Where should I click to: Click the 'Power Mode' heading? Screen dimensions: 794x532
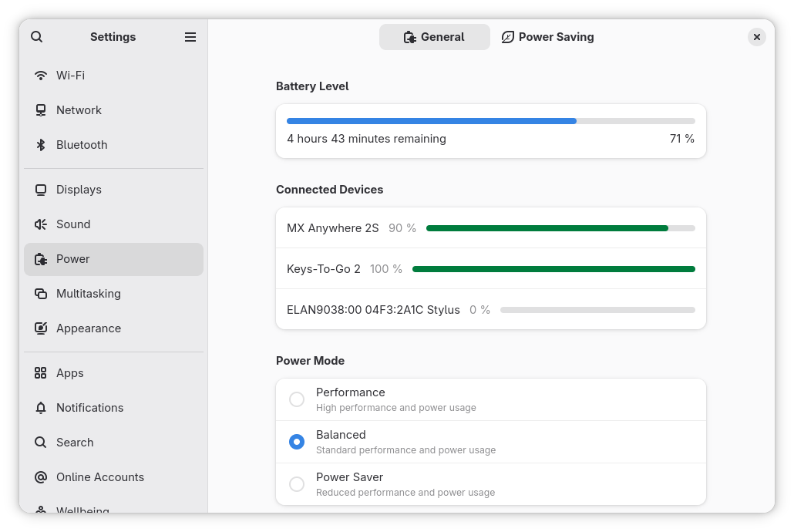[311, 361]
